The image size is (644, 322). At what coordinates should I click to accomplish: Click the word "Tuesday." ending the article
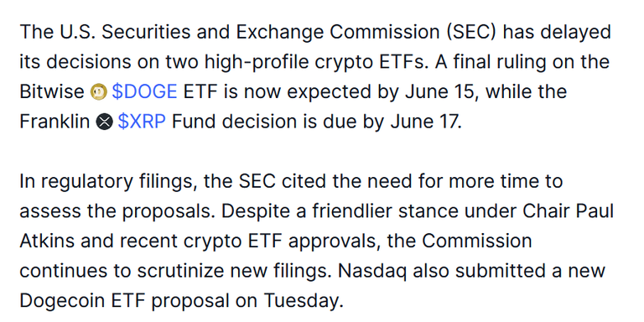[x=303, y=302]
